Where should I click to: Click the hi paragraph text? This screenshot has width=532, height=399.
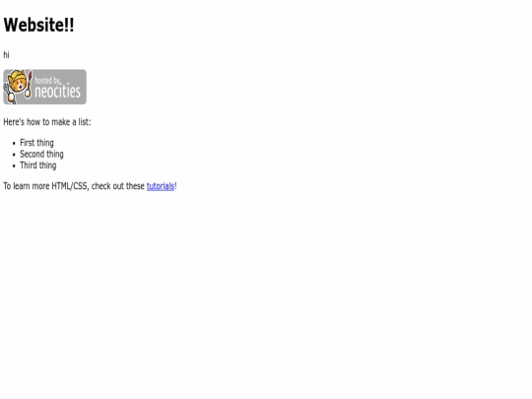pos(6,55)
